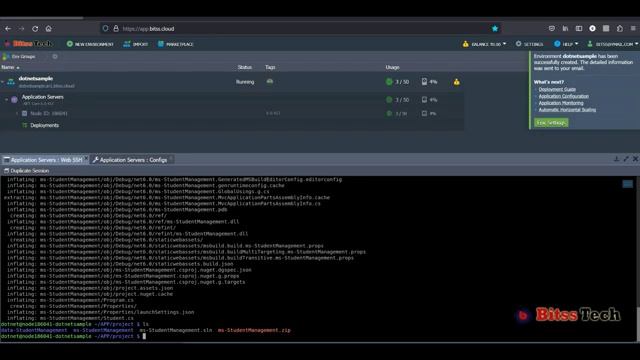Screen dimensions: 640x360
Task: Click the Application Servers disk usage icon
Action: coord(424,100)
